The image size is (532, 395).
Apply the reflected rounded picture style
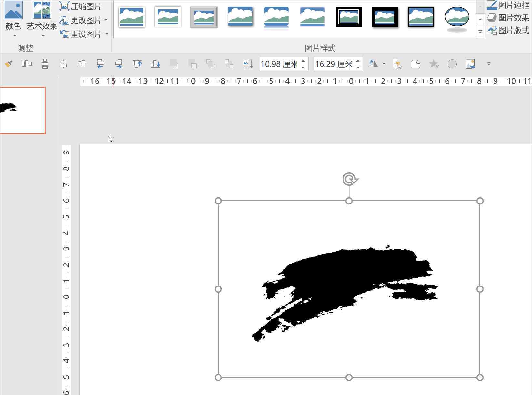276,18
